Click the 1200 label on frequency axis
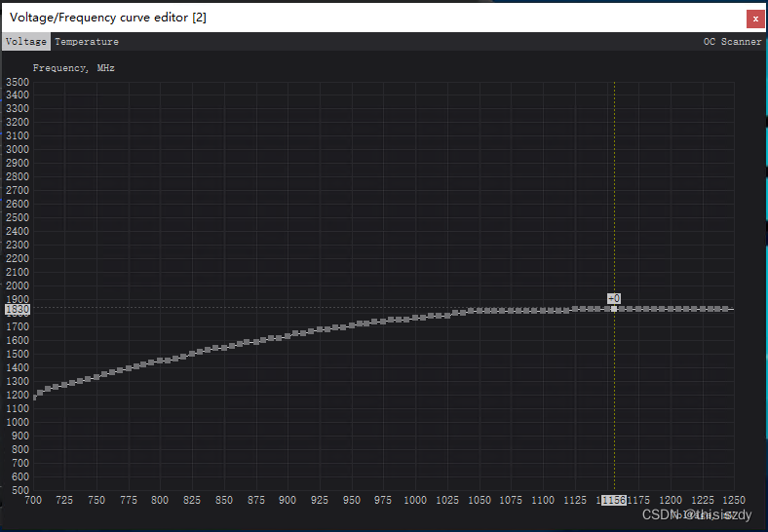The image size is (768, 532). [18, 395]
